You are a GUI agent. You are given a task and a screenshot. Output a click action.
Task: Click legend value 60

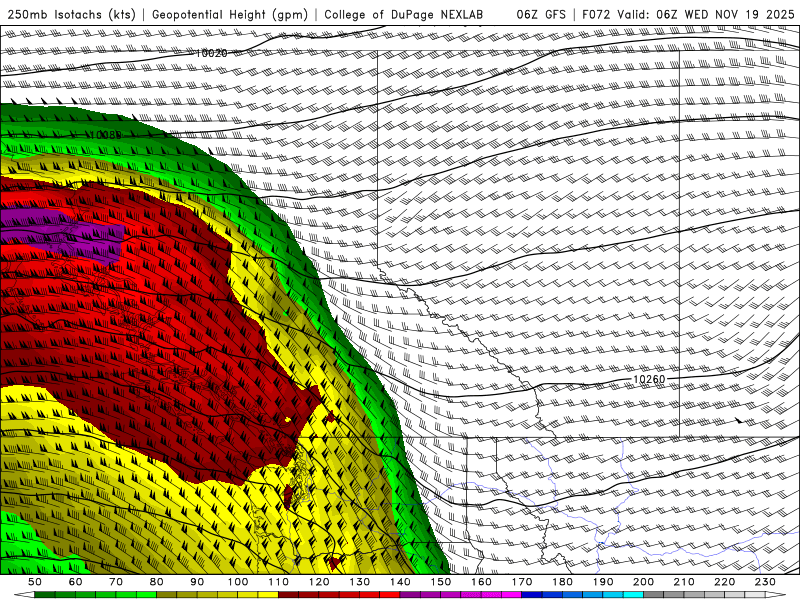tap(76, 582)
